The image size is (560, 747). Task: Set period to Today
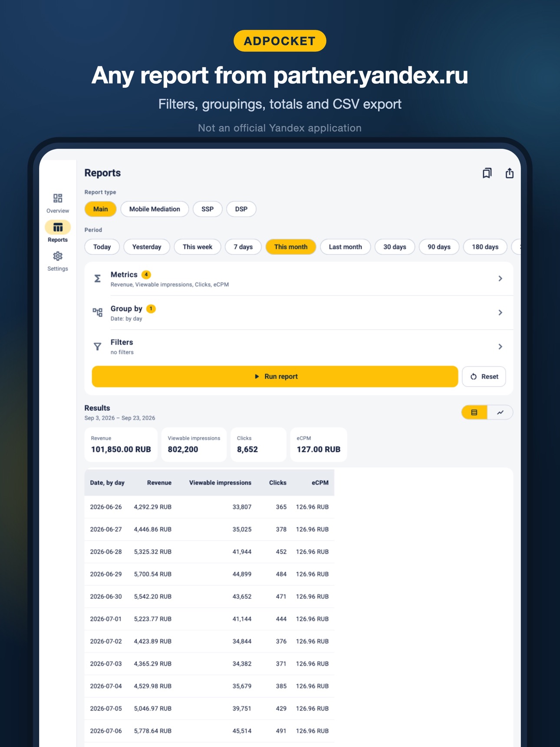click(x=102, y=247)
